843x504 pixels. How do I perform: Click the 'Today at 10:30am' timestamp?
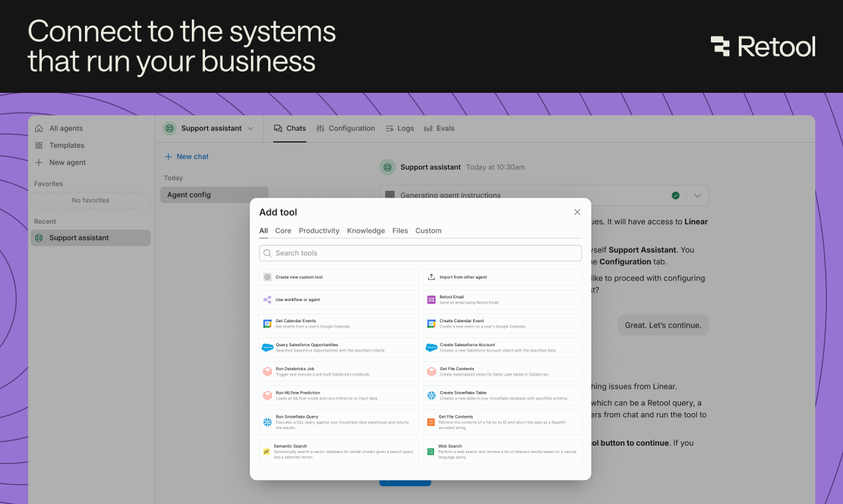495,167
